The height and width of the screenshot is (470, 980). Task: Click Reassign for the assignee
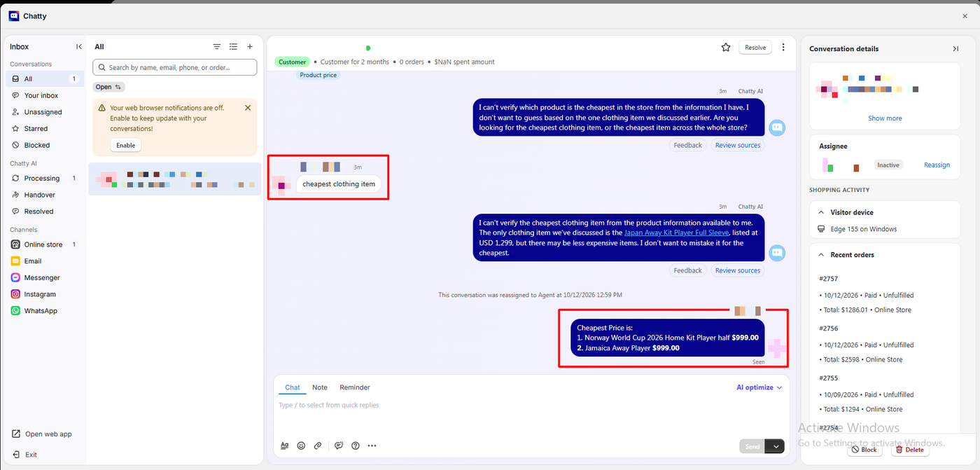click(937, 165)
